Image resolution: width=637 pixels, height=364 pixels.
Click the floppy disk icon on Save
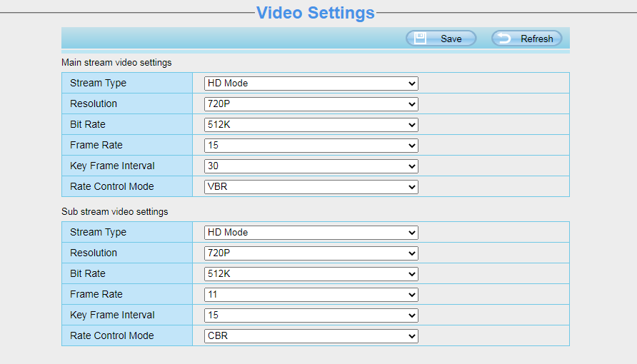click(421, 39)
